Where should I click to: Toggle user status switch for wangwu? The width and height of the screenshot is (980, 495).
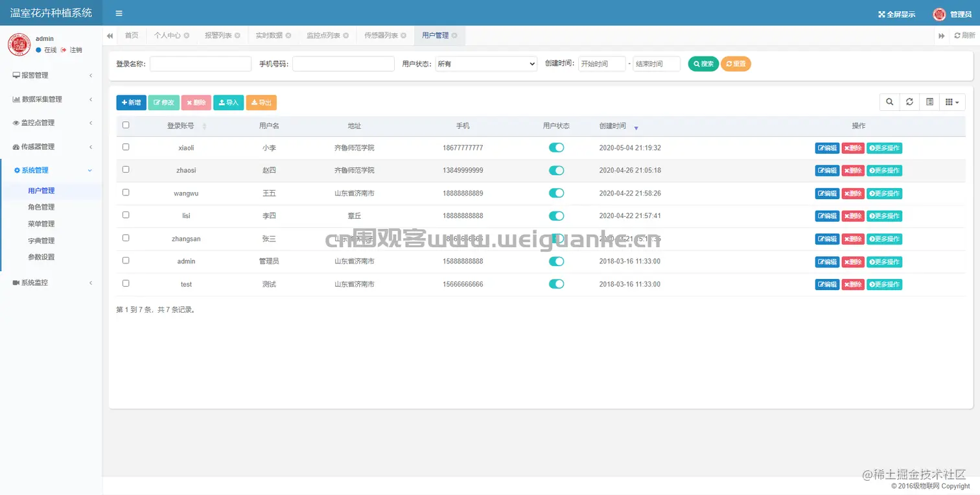pos(556,193)
